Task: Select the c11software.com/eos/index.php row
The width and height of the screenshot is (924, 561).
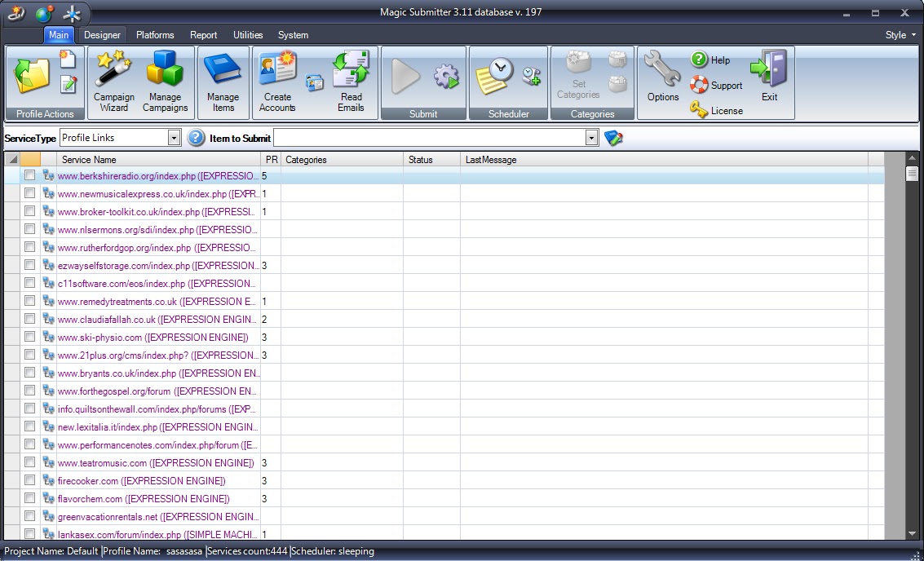Action: (444, 283)
